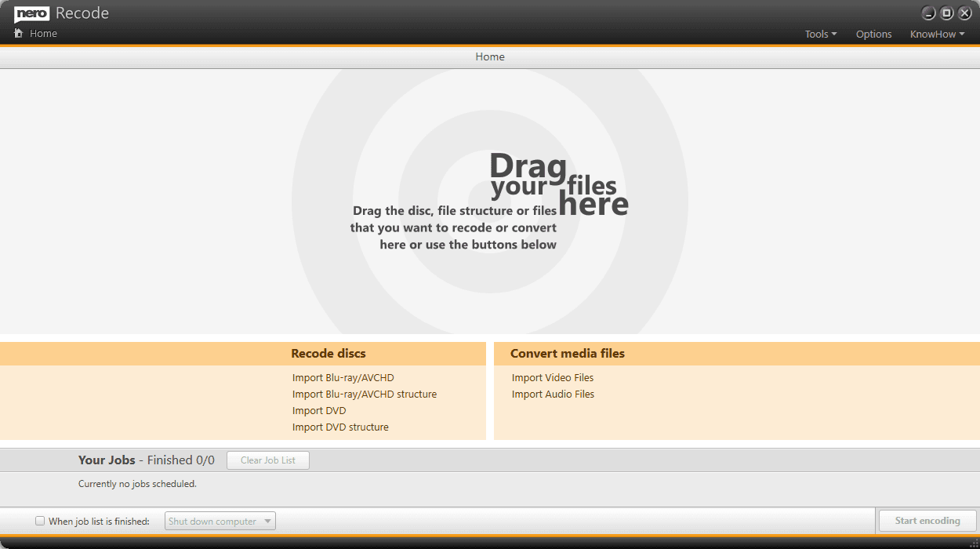Screen dimensions: 980x549
Task: Select Import DVD
Action: 319,410
